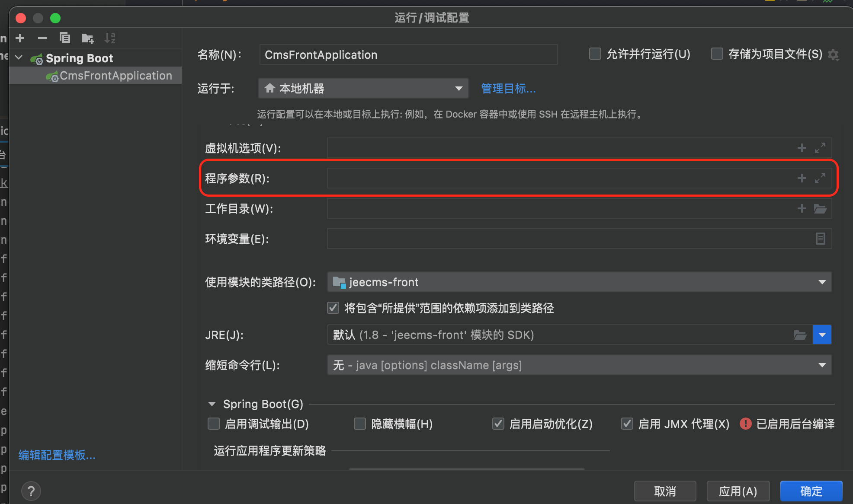The width and height of the screenshot is (853, 504).
Task: Open the jeecms-front module classpath dropdown
Action: (579, 282)
